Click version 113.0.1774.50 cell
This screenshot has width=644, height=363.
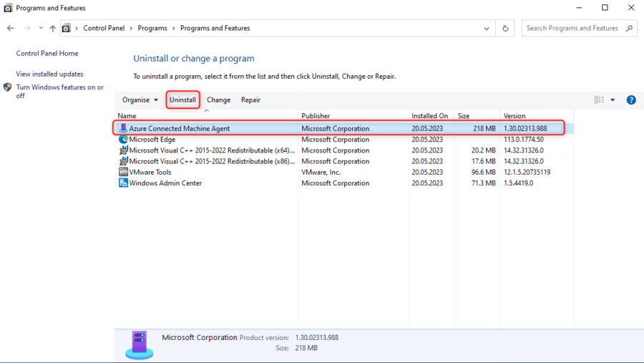524,140
